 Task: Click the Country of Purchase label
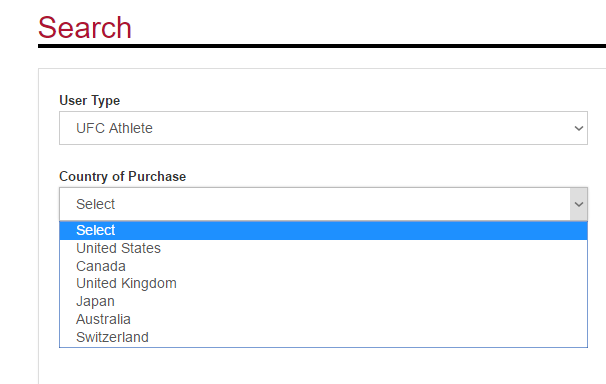123,177
